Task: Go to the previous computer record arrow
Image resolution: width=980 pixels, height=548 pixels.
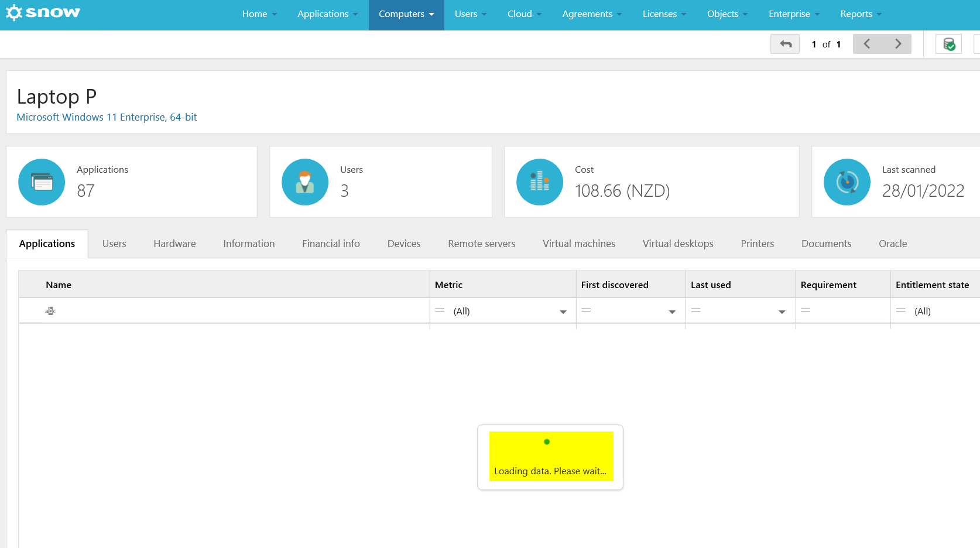Action: pos(867,44)
